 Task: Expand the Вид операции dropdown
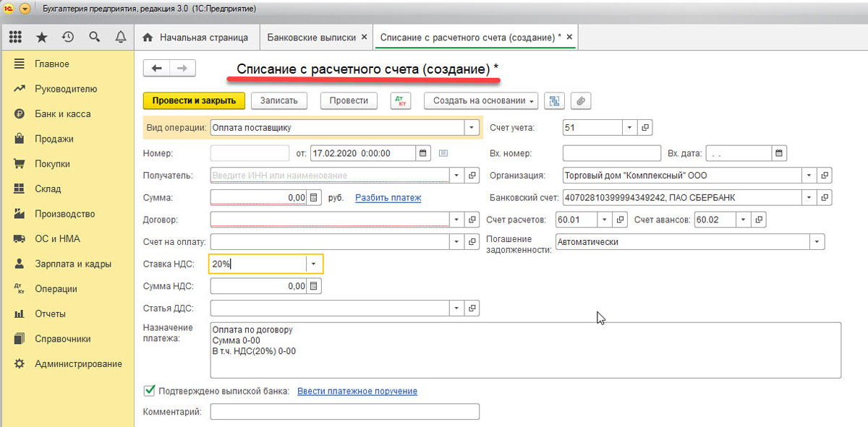(x=472, y=128)
